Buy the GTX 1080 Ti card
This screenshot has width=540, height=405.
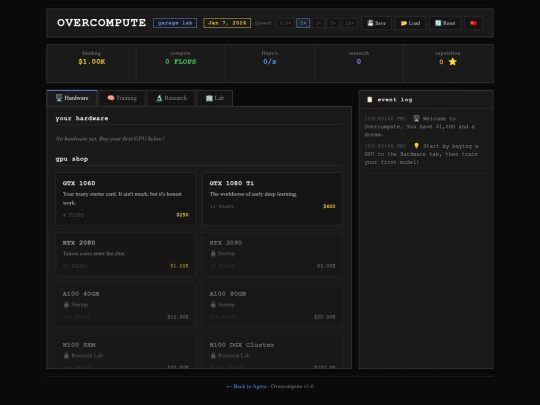click(x=272, y=199)
